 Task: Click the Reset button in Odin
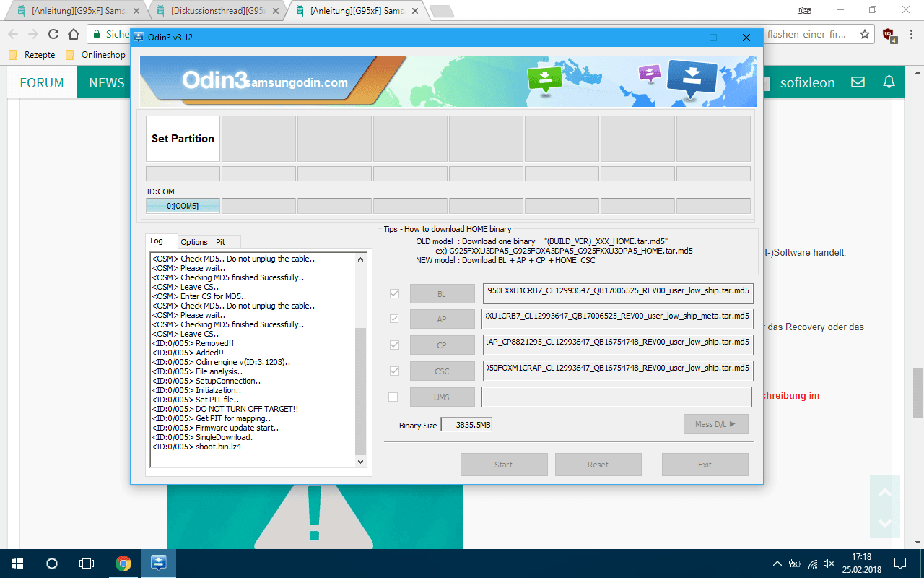tap(598, 465)
